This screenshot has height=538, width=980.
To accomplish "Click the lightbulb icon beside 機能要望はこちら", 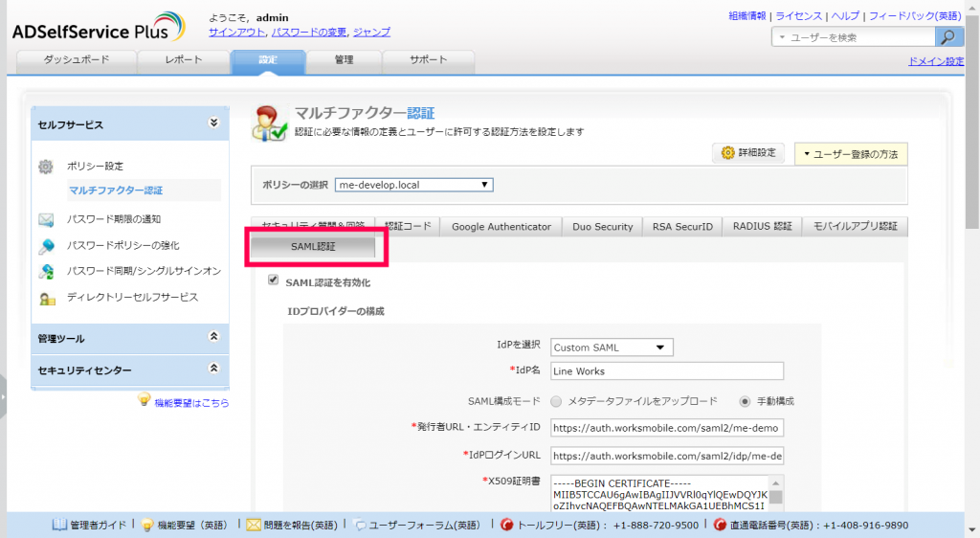I will (x=145, y=399).
